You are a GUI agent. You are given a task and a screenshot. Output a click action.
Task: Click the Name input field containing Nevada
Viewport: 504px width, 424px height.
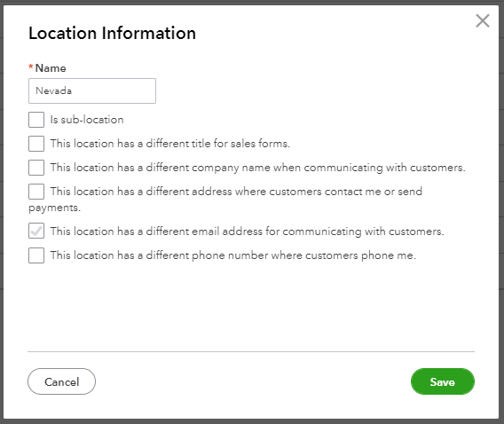[92, 90]
